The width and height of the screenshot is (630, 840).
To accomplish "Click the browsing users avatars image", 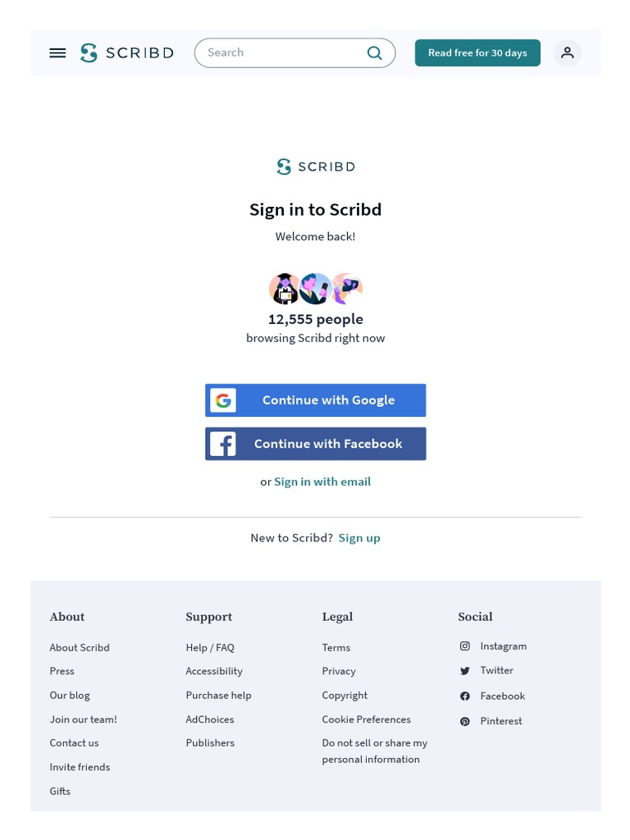I will [x=316, y=289].
